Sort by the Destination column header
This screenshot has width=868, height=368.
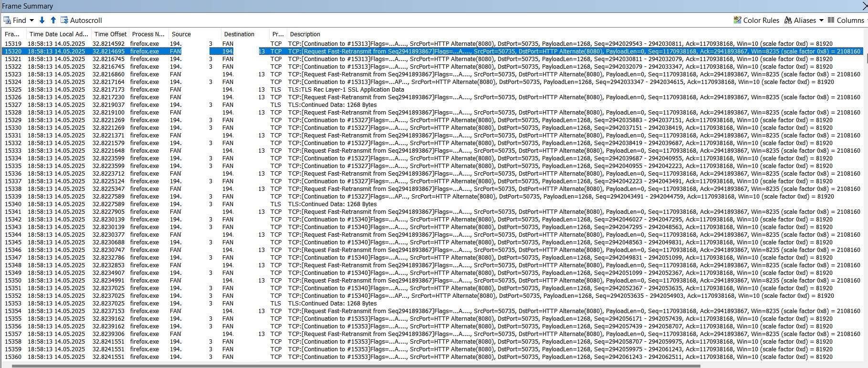tap(239, 34)
